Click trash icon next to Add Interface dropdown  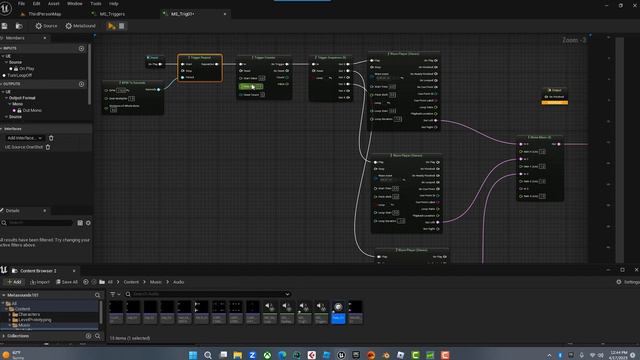51,138
